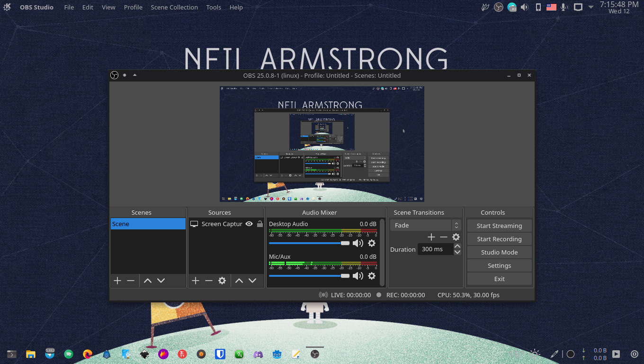Screen dimensions: 644x364
Task: Open Inkscape from the taskbar
Action: click(144, 354)
